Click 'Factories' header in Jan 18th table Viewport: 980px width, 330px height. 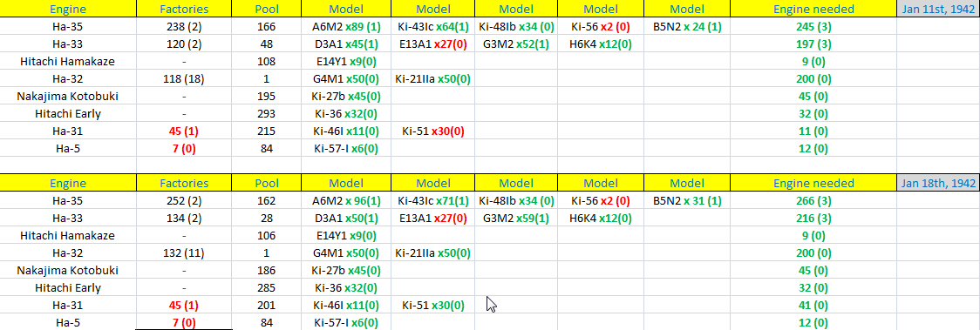184,184
